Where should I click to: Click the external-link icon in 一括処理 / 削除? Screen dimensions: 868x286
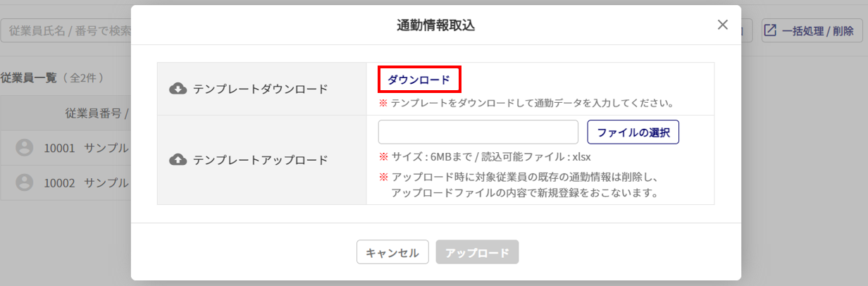pos(771,31)
